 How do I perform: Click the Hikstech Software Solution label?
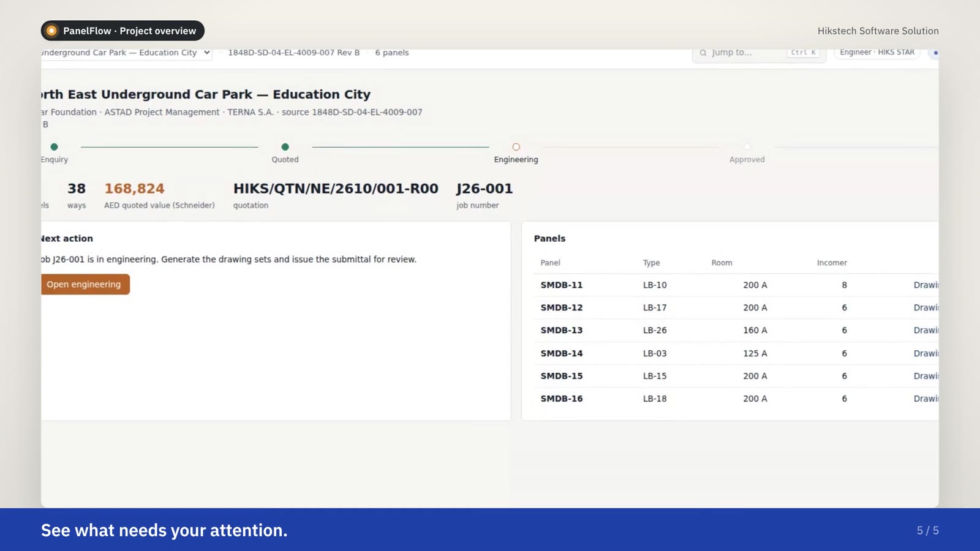point(878,31)
